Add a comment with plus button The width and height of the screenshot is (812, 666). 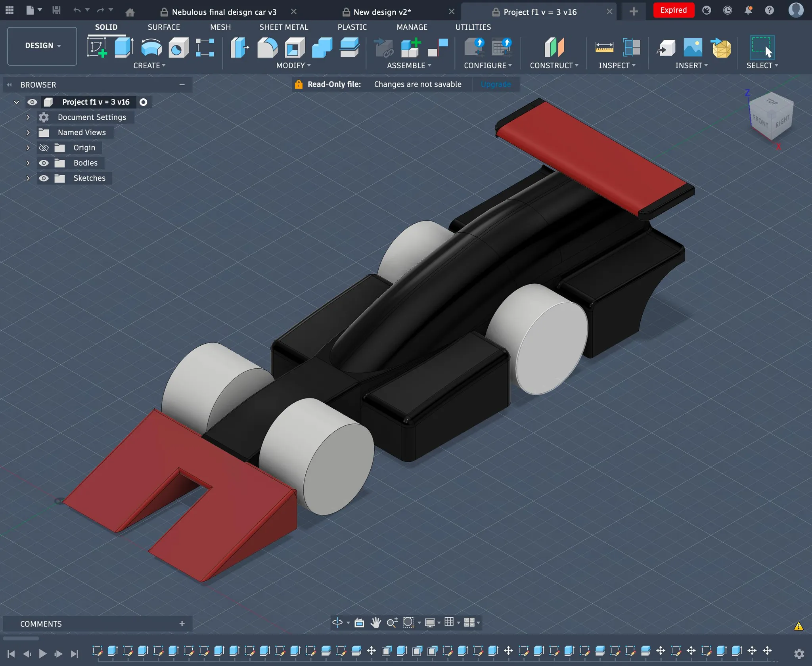[182, 624]
